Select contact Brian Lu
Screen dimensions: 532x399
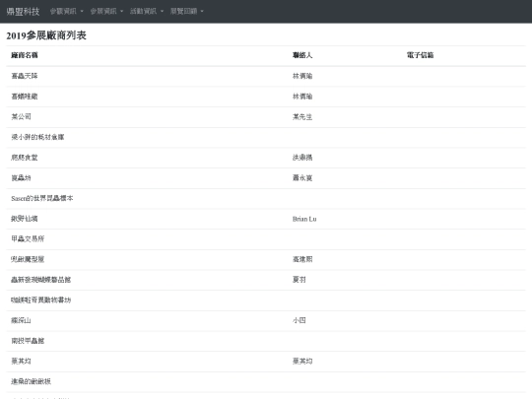tap(304, 219)
